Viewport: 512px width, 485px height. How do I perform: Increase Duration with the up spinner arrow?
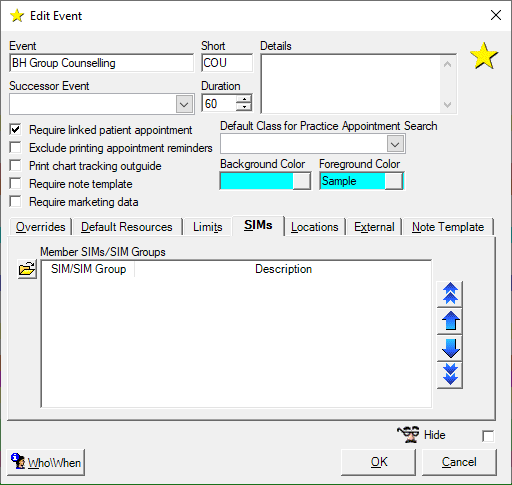tap(244, 99)
